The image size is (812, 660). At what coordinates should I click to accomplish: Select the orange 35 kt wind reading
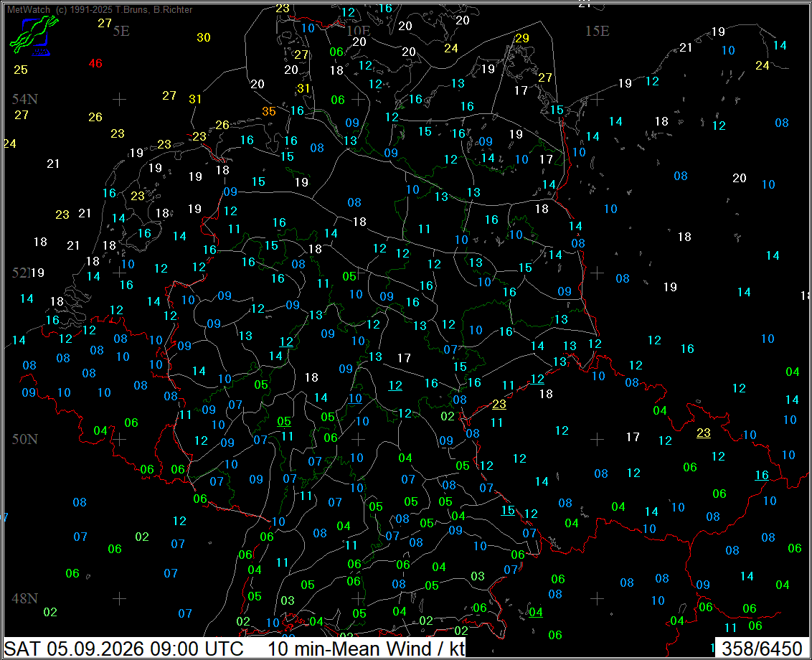tap(269, 111)
